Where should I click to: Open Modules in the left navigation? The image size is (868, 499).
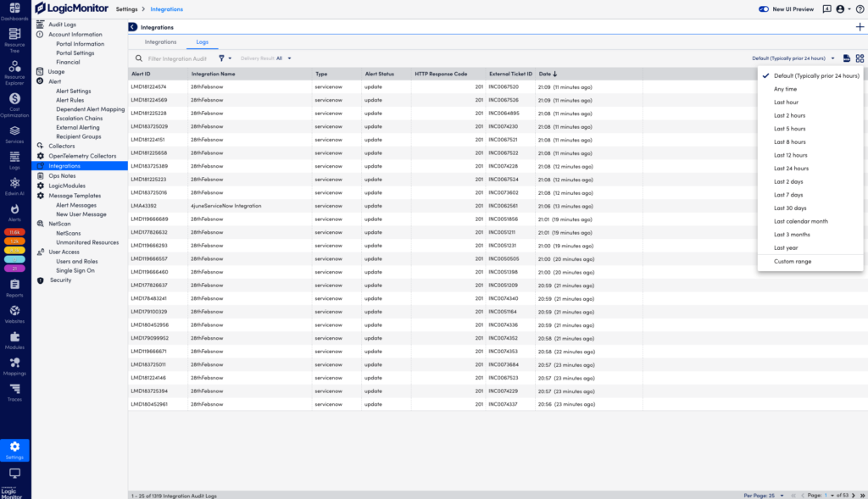(14, 341)
